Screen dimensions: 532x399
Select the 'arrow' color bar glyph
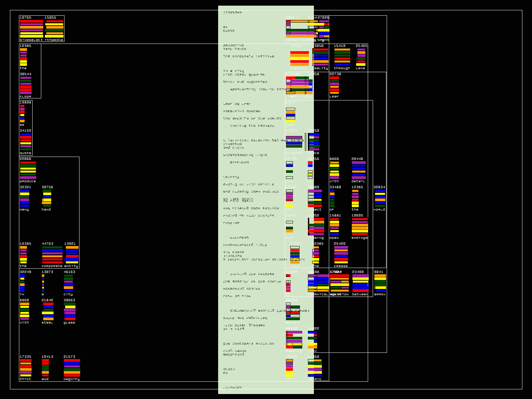(x=380, y=283)
